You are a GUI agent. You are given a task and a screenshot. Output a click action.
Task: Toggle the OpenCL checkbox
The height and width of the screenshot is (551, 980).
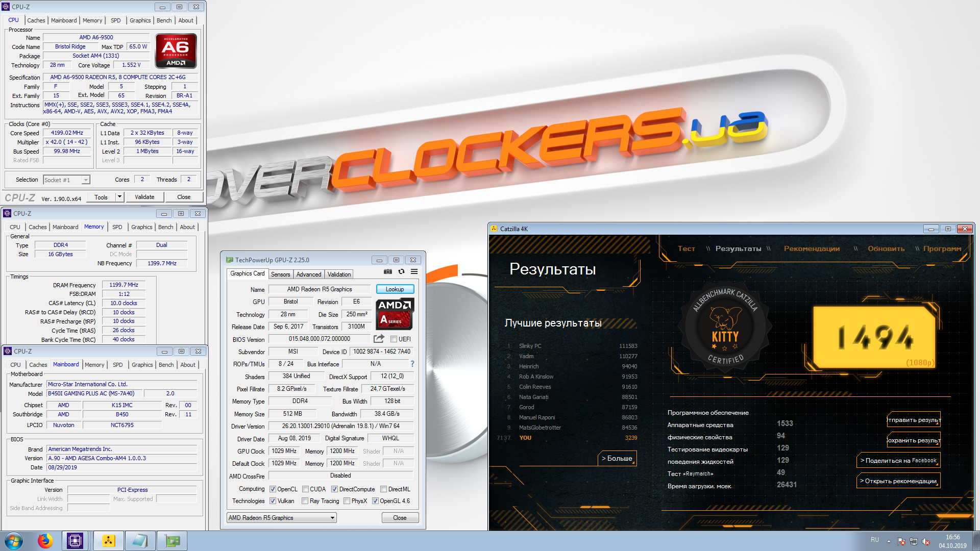(x=273, y=489)
